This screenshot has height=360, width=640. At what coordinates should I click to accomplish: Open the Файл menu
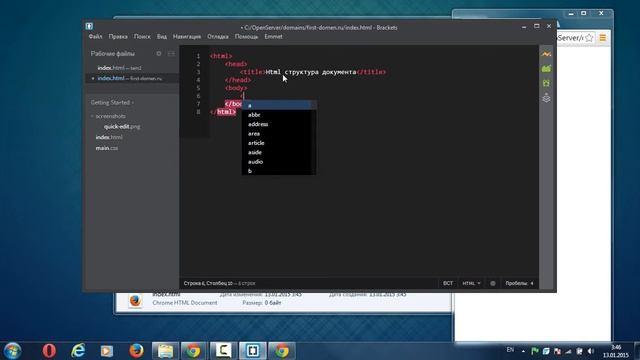(95, 37)
